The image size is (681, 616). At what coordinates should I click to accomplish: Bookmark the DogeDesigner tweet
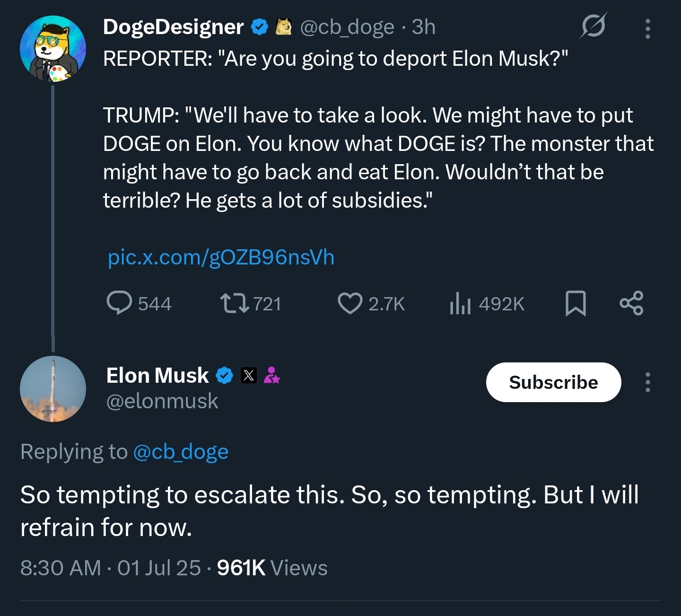tap(576, 303)
